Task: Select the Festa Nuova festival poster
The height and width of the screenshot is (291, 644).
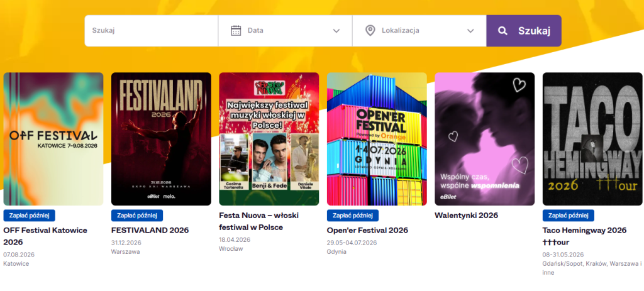Action: click(x=269, y=139)
